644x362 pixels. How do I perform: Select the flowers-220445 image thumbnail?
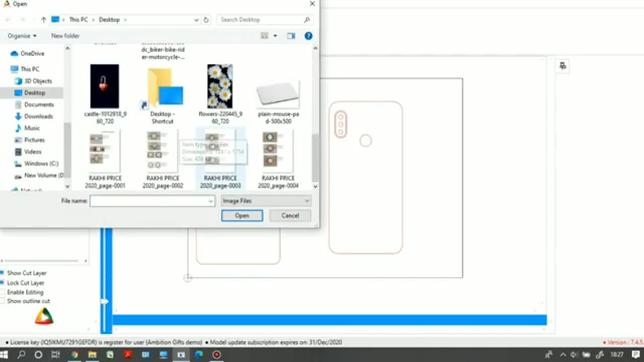(x=220, y=86)
